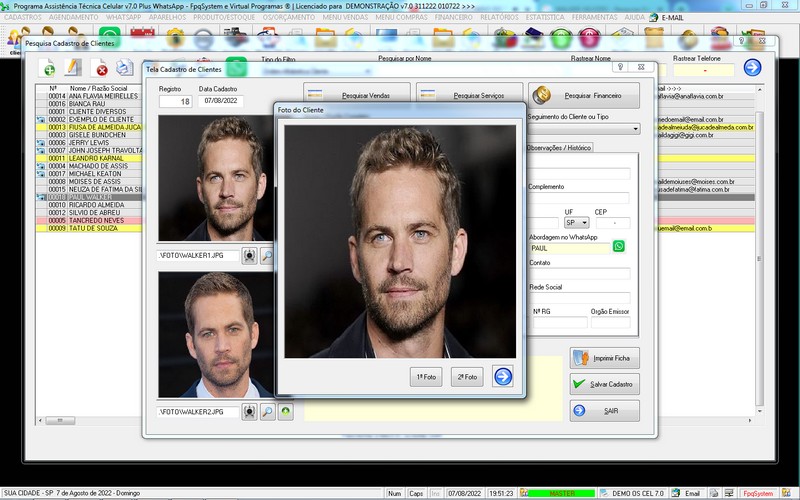800x500 pixels.
Task: Click the red calendar icon in main toolbar
Action: (142, 36)
